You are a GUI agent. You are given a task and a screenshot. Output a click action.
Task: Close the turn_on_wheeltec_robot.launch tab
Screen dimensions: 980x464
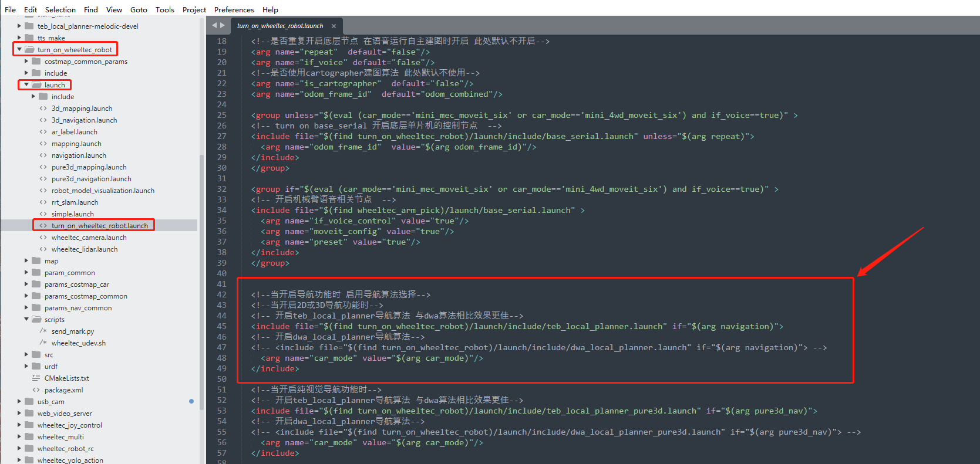(x=334, y=26)
